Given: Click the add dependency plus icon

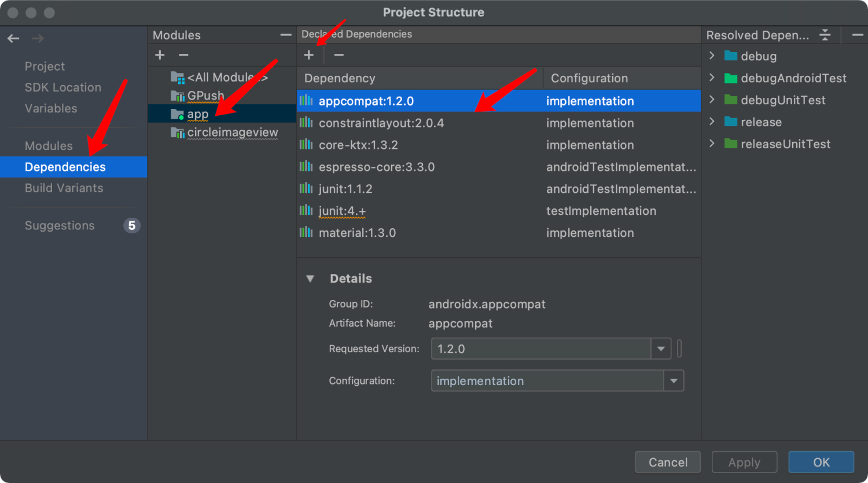Looking at the screenshot, I should (x=309, y=55).
